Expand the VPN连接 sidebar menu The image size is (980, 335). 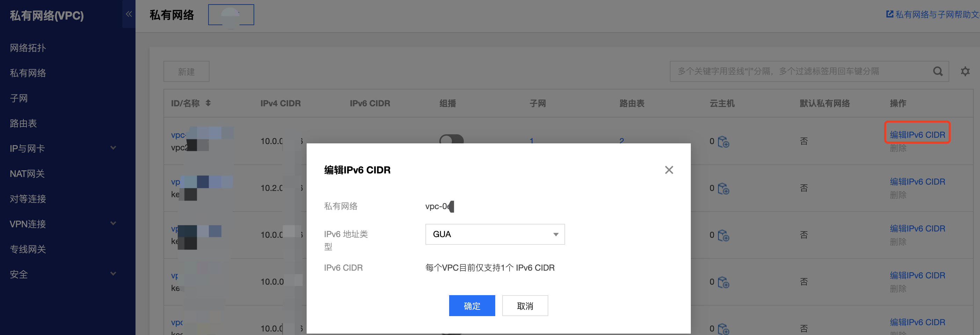[113, 223]
